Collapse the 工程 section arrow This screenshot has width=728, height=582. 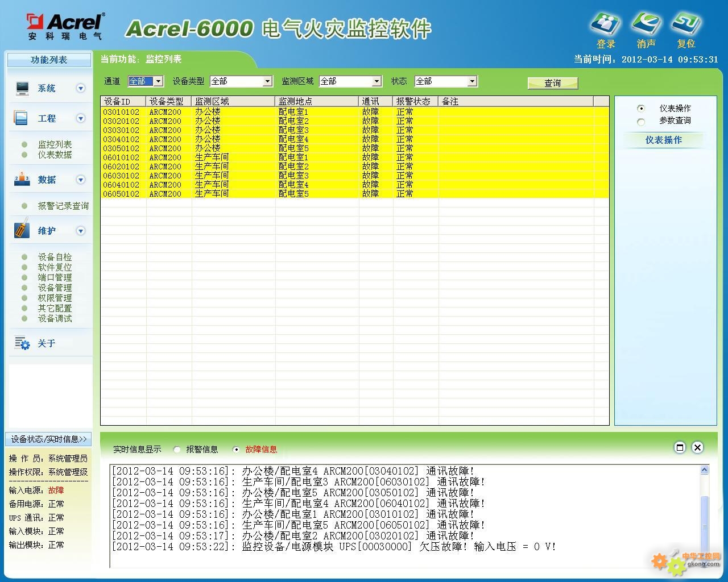click(x=81, y=118)
